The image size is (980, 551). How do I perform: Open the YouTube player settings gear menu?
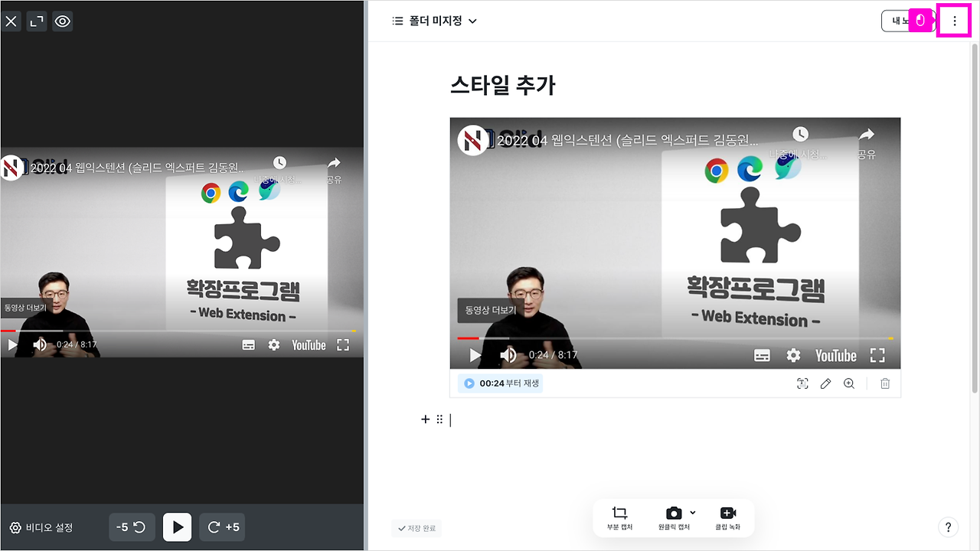(793, 355)
